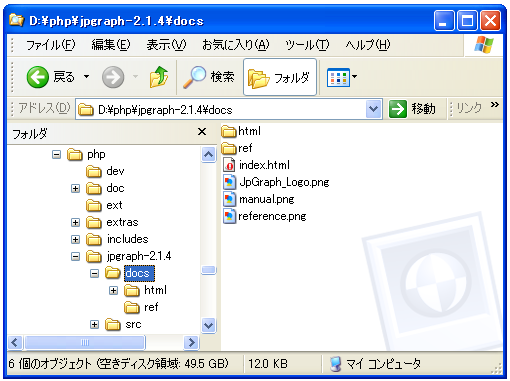The width and height of the screenshot is (510, 381).
Task: Expand the includes tree node
Action: pyautogui.click(x=76, y=240)
